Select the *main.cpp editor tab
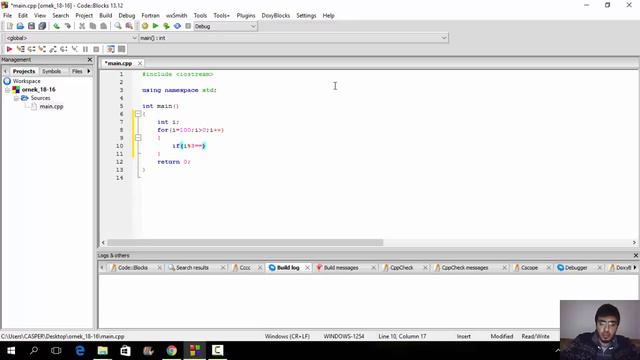The image size is (640, 360). tap(118, 63)
